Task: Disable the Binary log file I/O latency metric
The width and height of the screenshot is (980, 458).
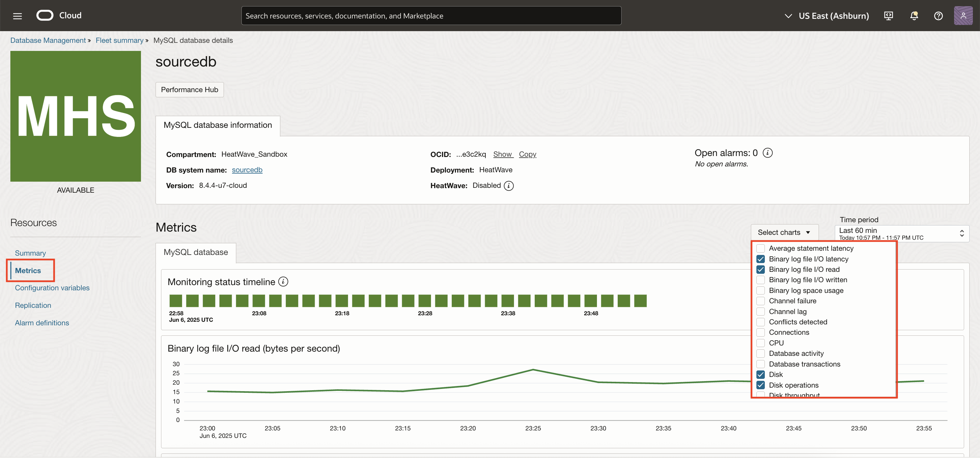Action: click(761, 259)
